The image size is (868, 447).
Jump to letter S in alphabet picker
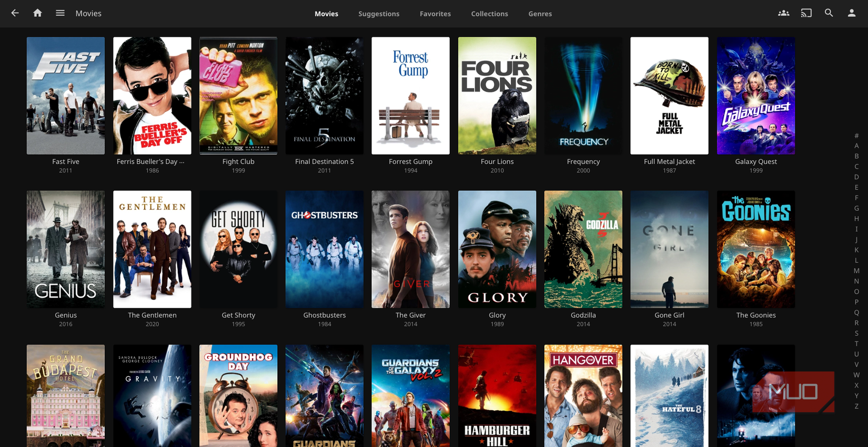[856, 333]
